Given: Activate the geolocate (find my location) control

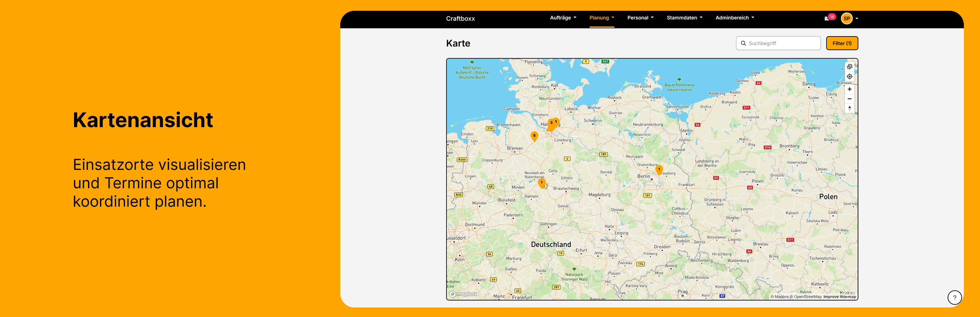Looking at the screenshot, I should pyautogui.click(x=850, y=76).
